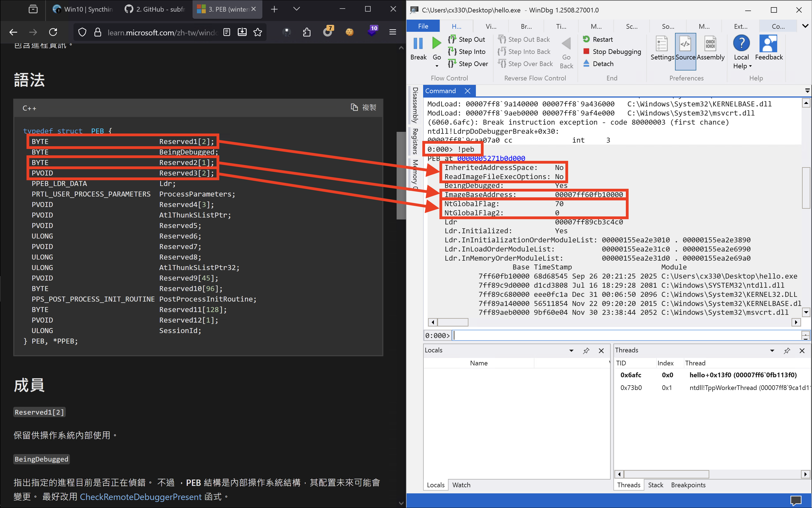The width and height of the screenshot is (812, 508).
Task: Close the Threads panel
Action: [x=802, y=350]
